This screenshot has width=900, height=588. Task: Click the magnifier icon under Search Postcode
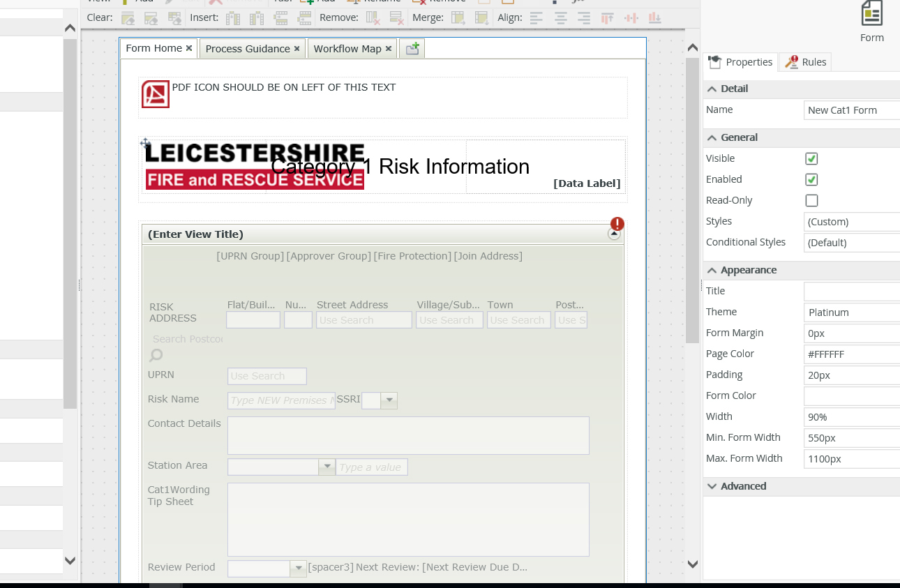point(156,356)
